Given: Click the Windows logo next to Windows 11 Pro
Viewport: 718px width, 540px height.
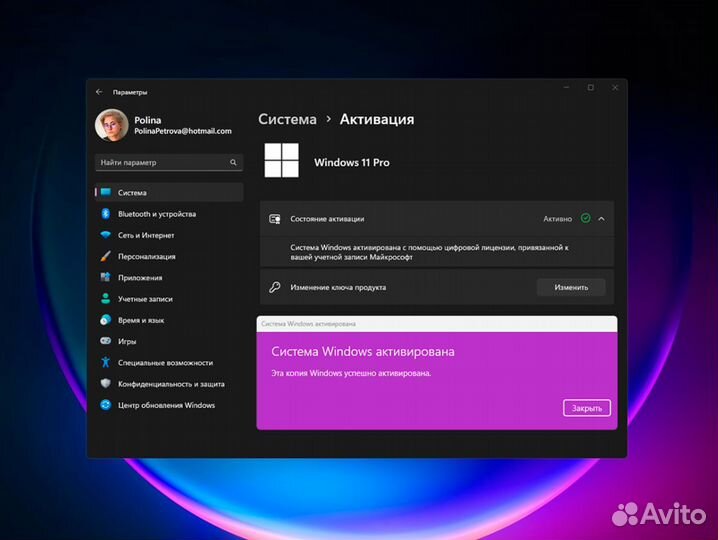Looking at the screenshot, I should point(282,160).
